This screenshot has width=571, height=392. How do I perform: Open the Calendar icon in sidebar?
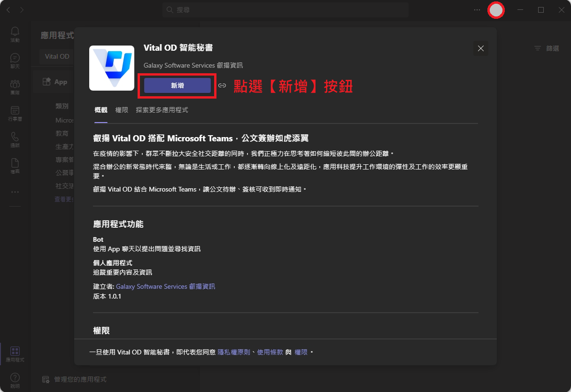click(x=15, y=113)
